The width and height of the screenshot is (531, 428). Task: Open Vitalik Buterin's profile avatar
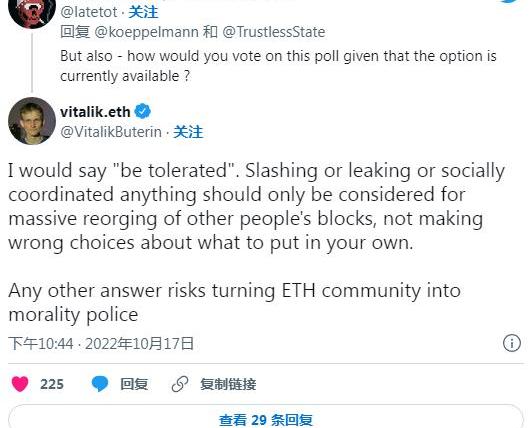pos(32,121)
